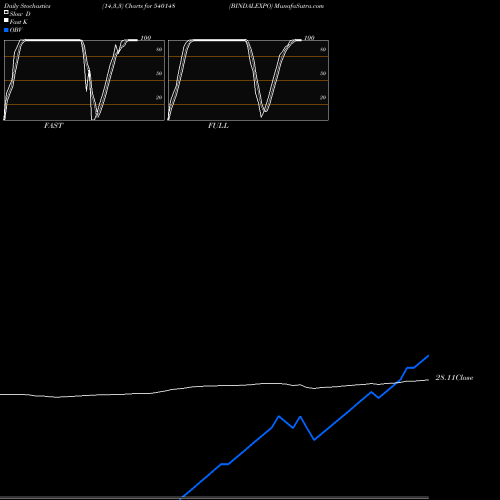Click the 80 level label in FULL chart
Viewport: 500px width, 500px height.
[323, 49]
